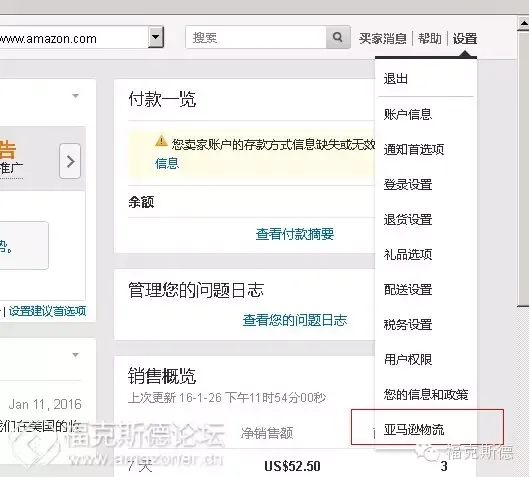Viewport: 529px width, 477px height.
Task: Open 配送设置 from the menu
Action: pos(408,289)
